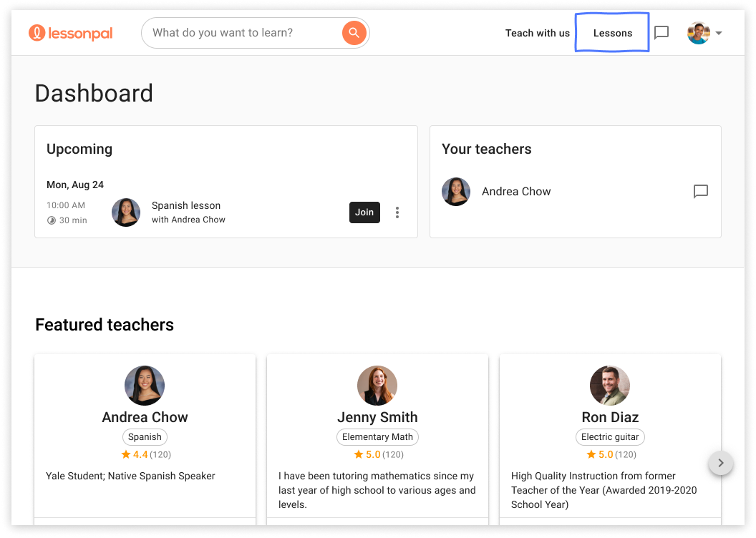Open the Teach with us link

click(537, 33)
